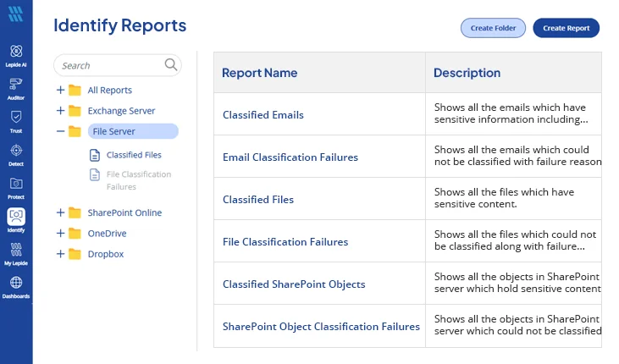Open the Auditor module icon
The image size is (619, 364).
click(16, 84)
